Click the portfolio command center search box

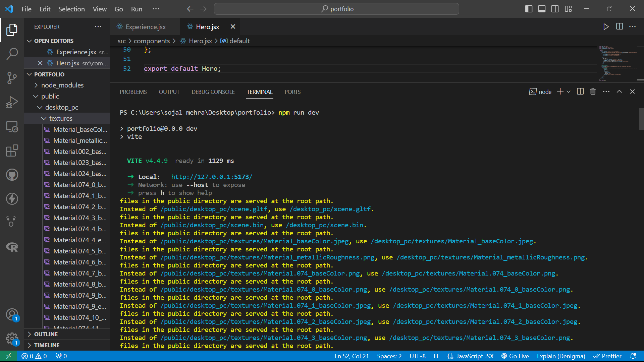pyautogui.click(x=336, y=9)
